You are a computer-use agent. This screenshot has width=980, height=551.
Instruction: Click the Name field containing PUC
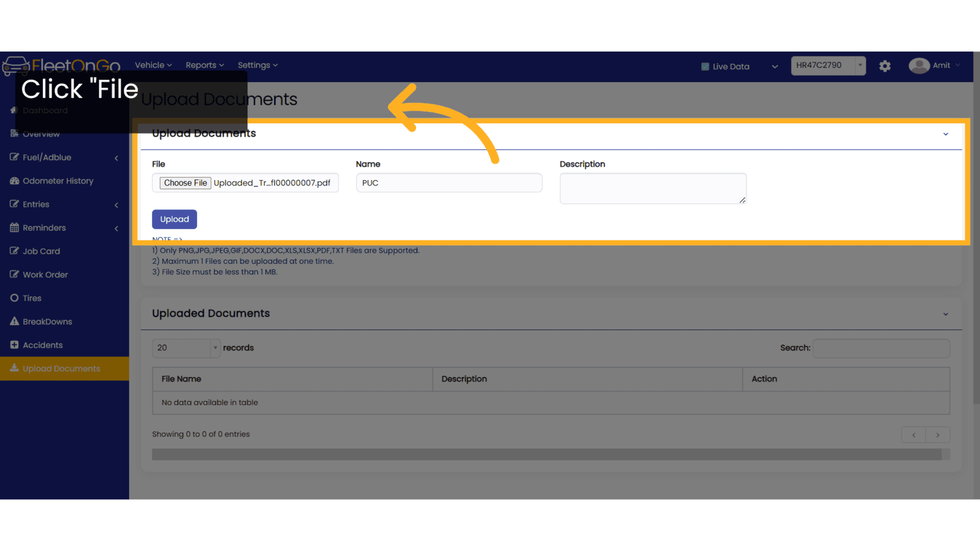[449, 183]
